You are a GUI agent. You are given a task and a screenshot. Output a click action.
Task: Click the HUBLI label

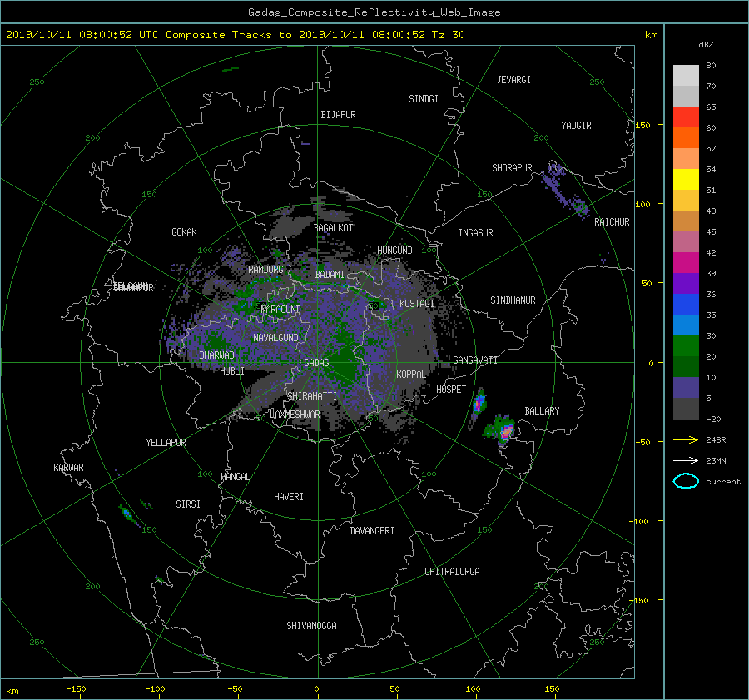pos(231,371)
